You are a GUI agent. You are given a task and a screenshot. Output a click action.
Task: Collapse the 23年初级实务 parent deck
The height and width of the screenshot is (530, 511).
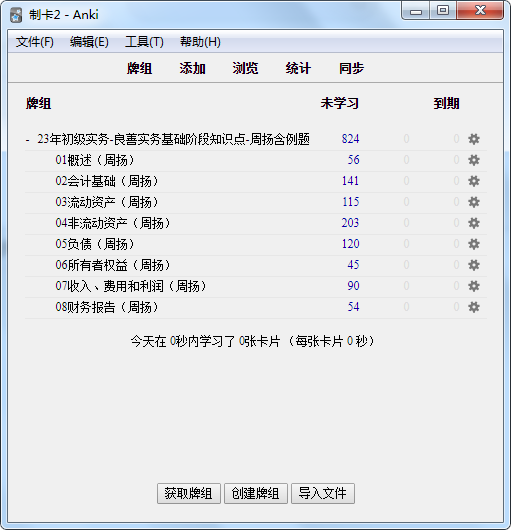click(x=28, y=140)
